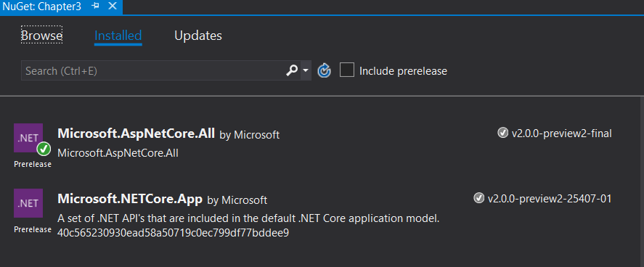This screenshot has width=644, height=267.
Task: Click Prerelease label under Microsoft.NETCore.App
Action: tap(33, 229)
